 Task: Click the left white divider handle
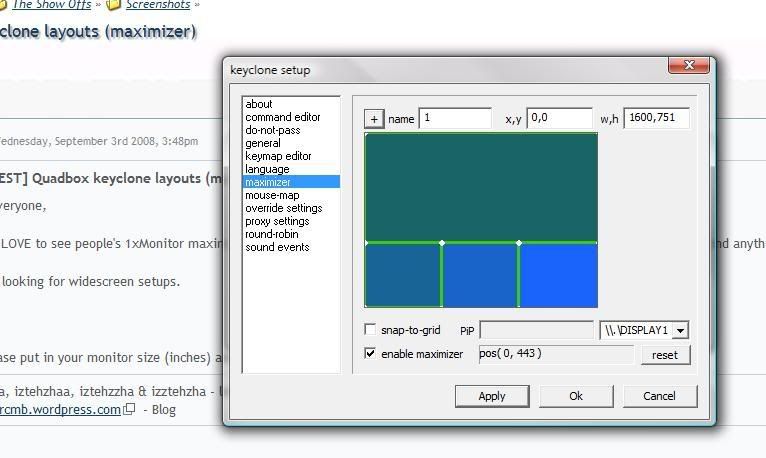(x=442, y=243)
